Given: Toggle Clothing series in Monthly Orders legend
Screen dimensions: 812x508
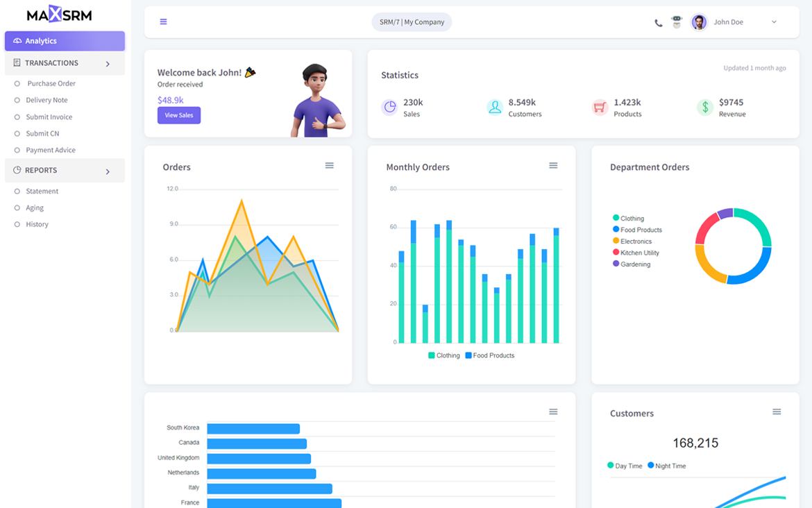Looking at the screenshot, I should coord(444,355).
